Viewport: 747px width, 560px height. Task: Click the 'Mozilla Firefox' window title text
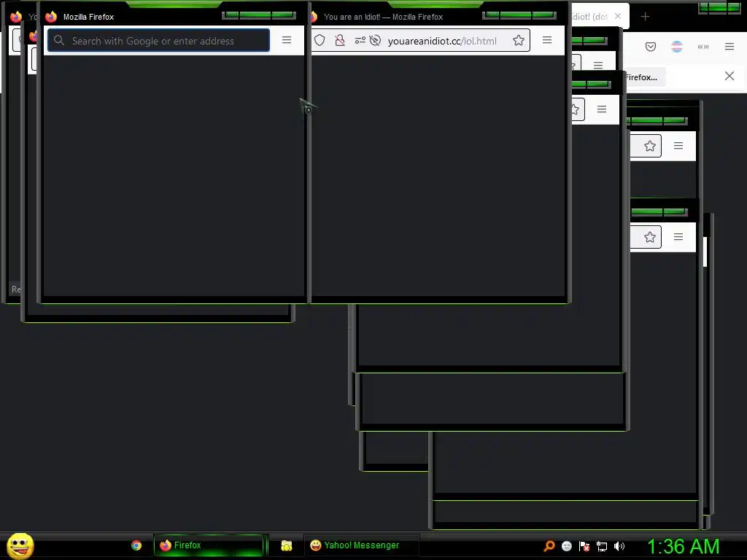coord(88,17)
